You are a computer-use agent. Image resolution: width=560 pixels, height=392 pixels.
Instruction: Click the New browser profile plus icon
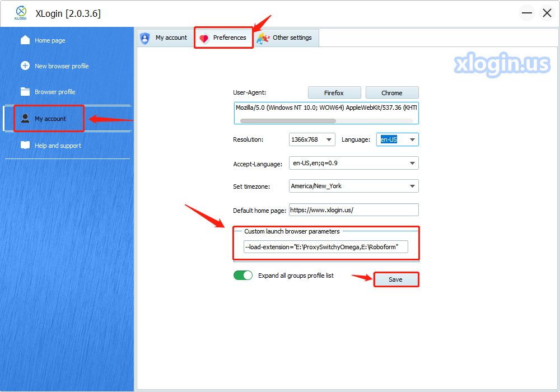coord(25,66)
